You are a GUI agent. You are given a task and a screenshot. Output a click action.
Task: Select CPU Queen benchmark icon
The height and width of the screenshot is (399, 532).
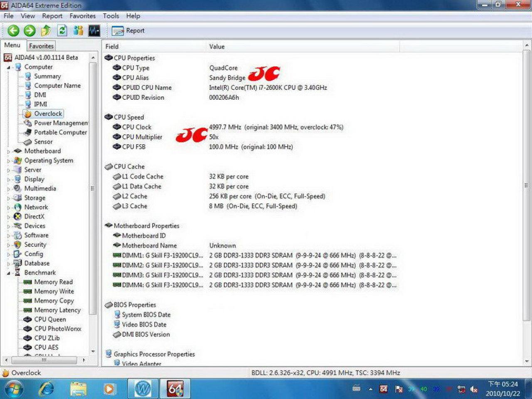tap(27, 319)
